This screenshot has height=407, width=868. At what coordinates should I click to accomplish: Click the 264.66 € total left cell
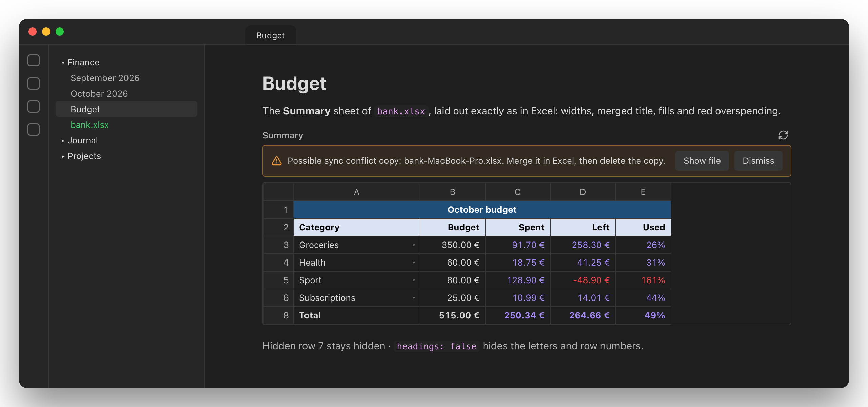[583, 315]
